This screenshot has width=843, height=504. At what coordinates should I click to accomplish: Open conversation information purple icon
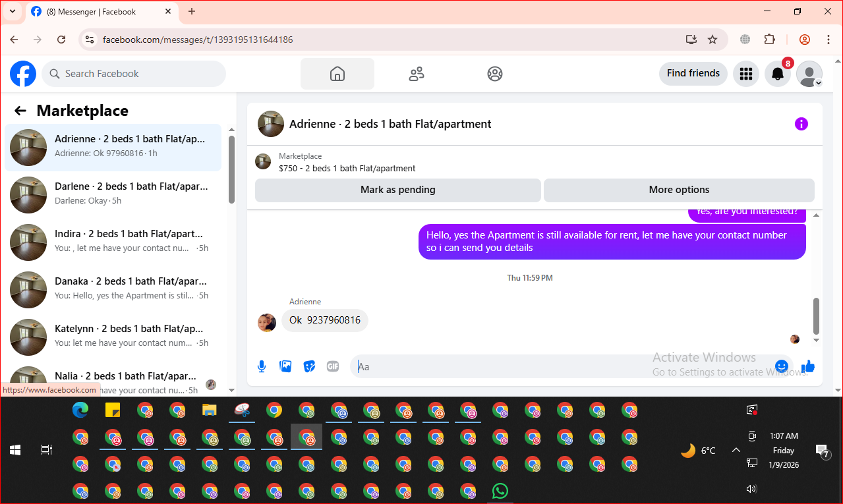801,124
